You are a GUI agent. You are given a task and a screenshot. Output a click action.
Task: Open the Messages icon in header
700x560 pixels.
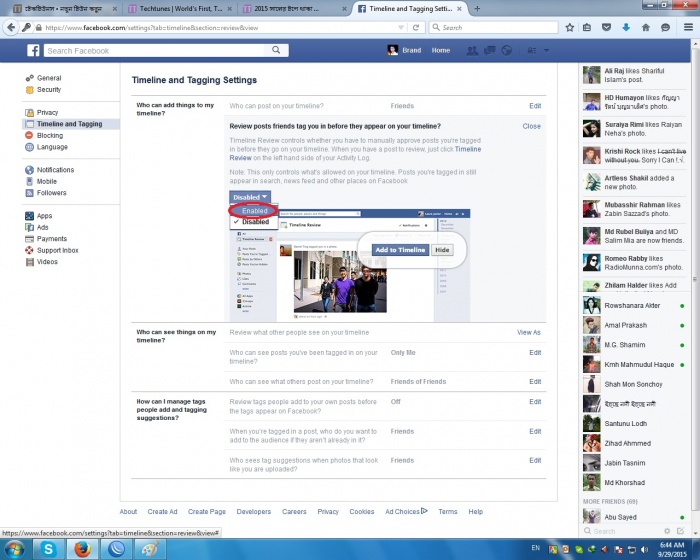(490, 50)
